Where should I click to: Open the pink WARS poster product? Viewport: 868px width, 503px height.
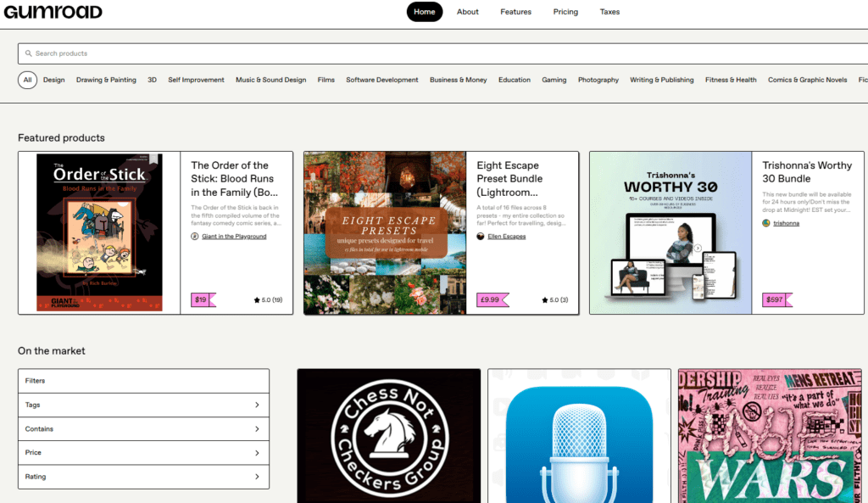click(x=770, y=436)
